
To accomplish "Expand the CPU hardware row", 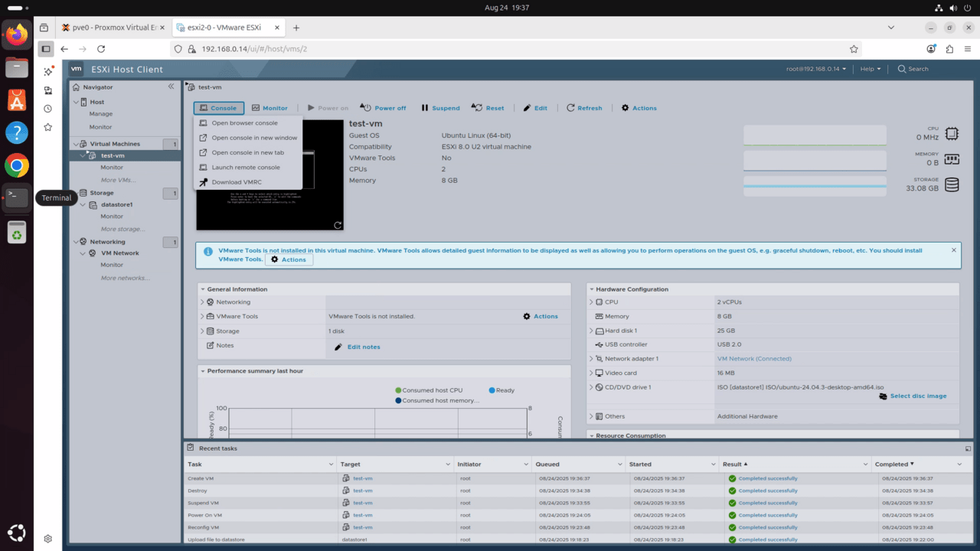I will [591, 302].
